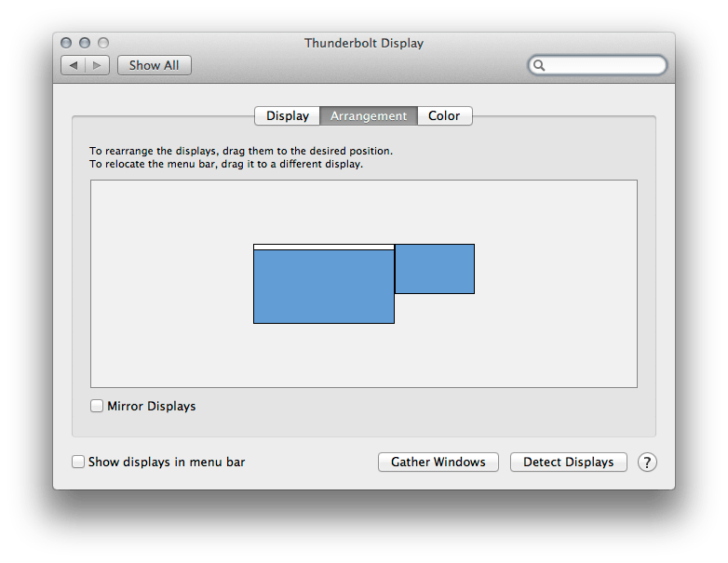
Task: Switch to the Display tab
Action: point(288,115)
